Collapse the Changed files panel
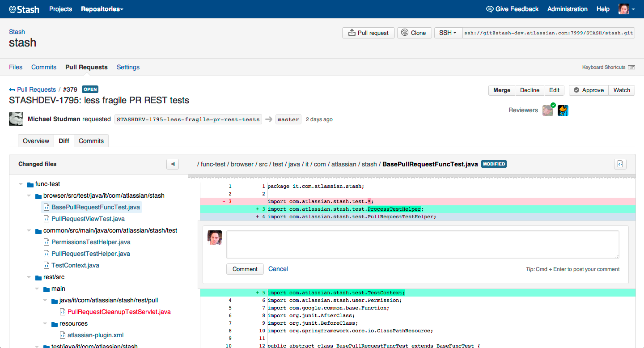 173,164
